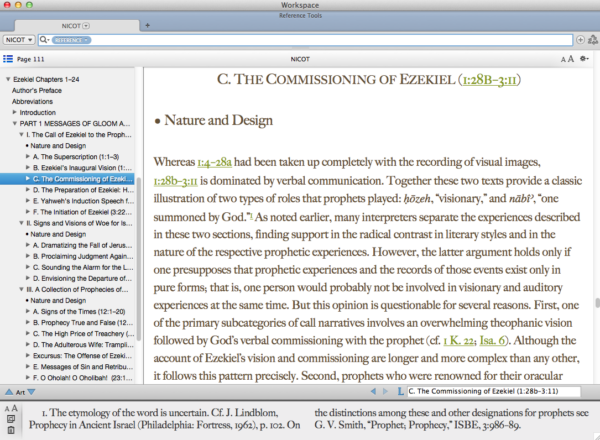This screenshot has height=440, width=600.
Task: Expand the Introduction tree item
Action: coord(14,113)
